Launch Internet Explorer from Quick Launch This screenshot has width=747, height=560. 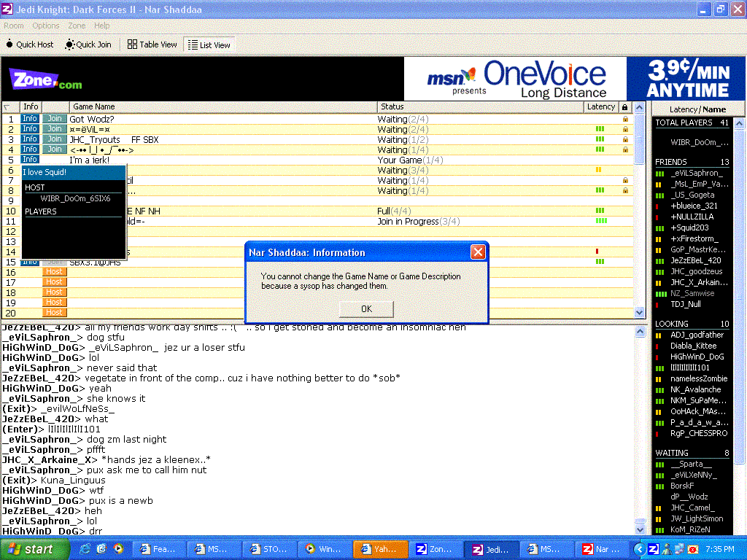(85, 549)
